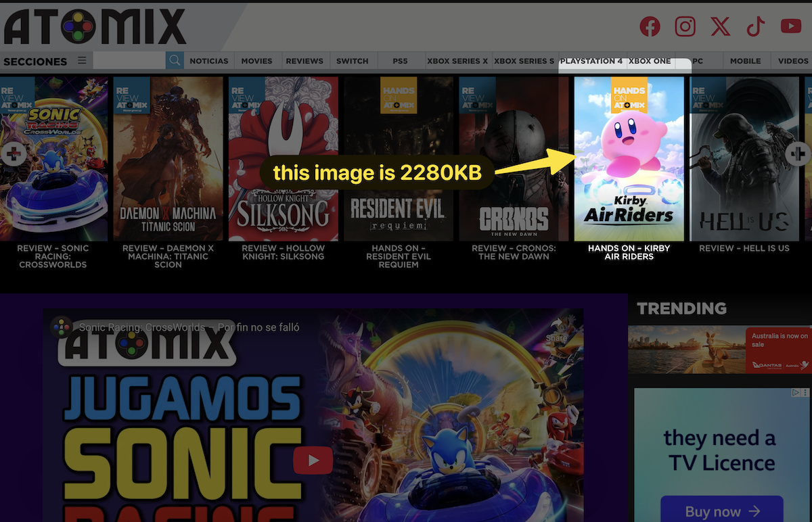Open Kirby Air Riders hands-on thumbnail
Viewport: 812px width, 522px height.
click(629, 159)
